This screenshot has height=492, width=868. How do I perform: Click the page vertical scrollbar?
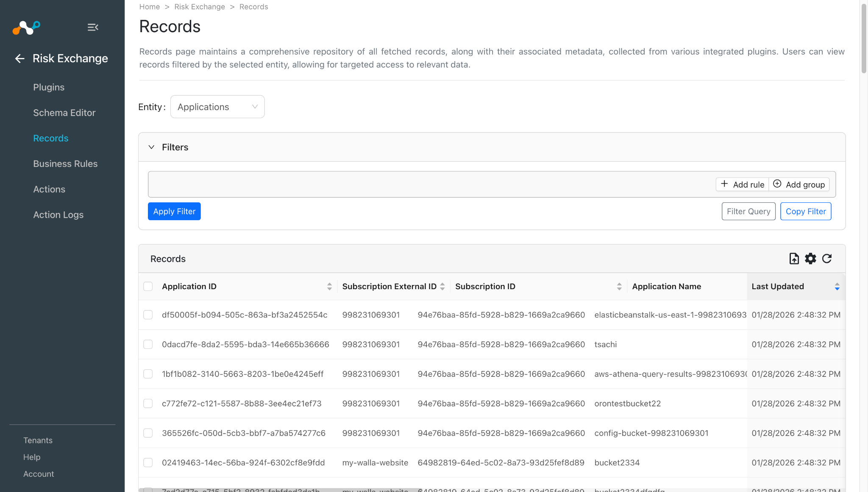coord(864,38)
